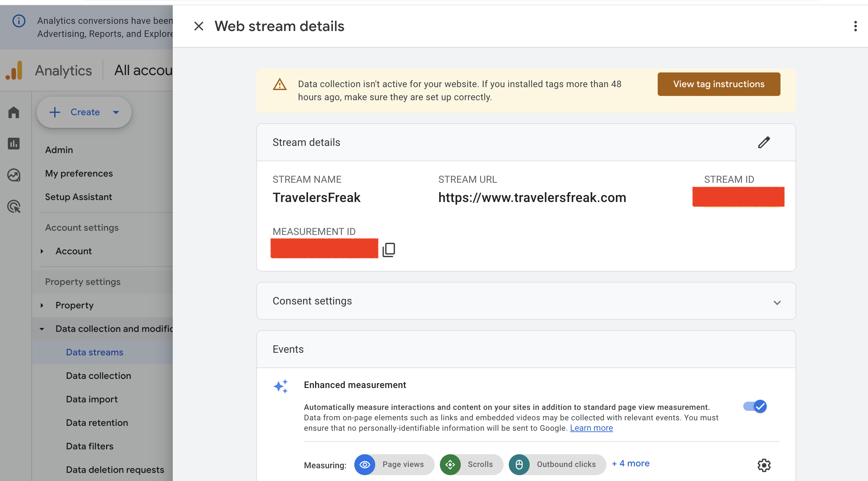Click the Stream details header

click(x=306, y=142)
